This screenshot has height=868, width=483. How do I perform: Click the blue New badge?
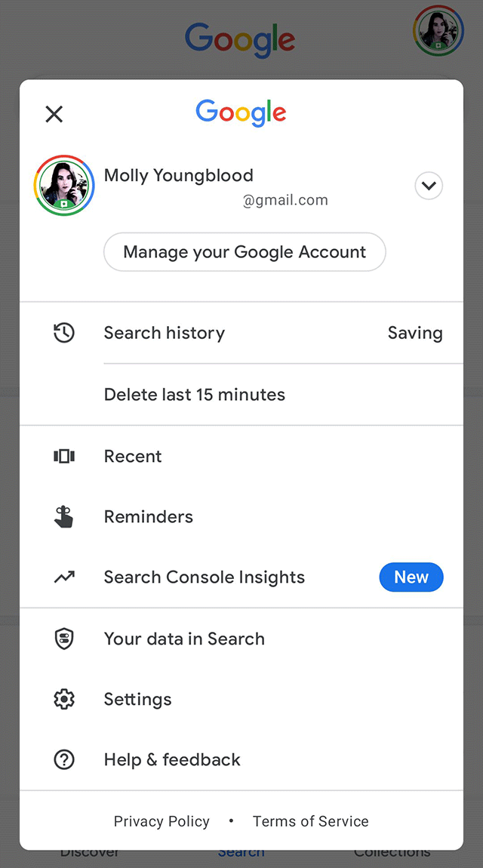tap(411, 577)
